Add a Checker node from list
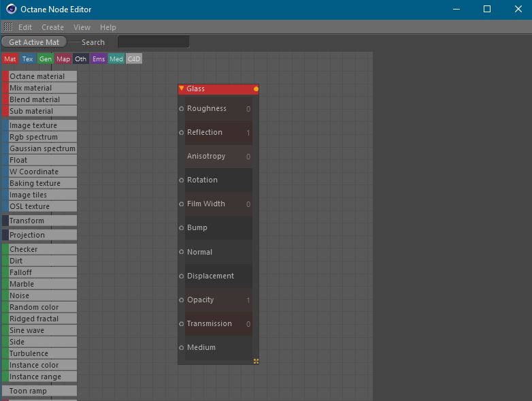 pos(39,249)
